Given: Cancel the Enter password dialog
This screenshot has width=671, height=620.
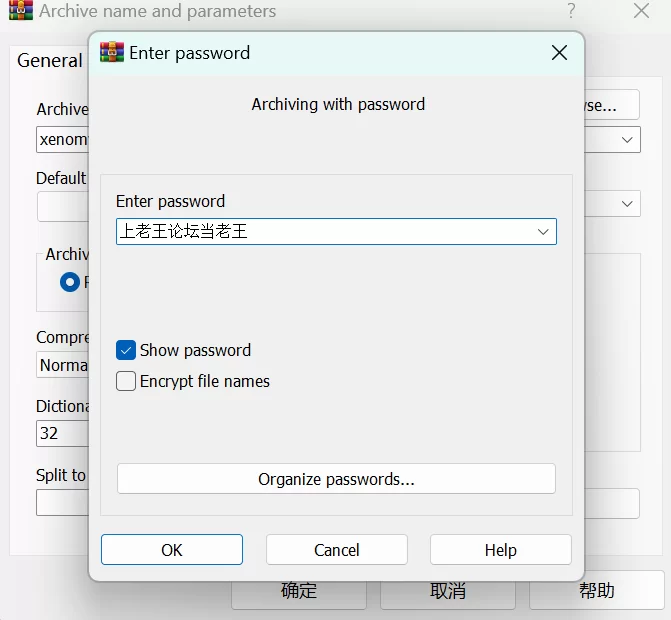Looking at the screenshot, I should click(x=337, y=550).
